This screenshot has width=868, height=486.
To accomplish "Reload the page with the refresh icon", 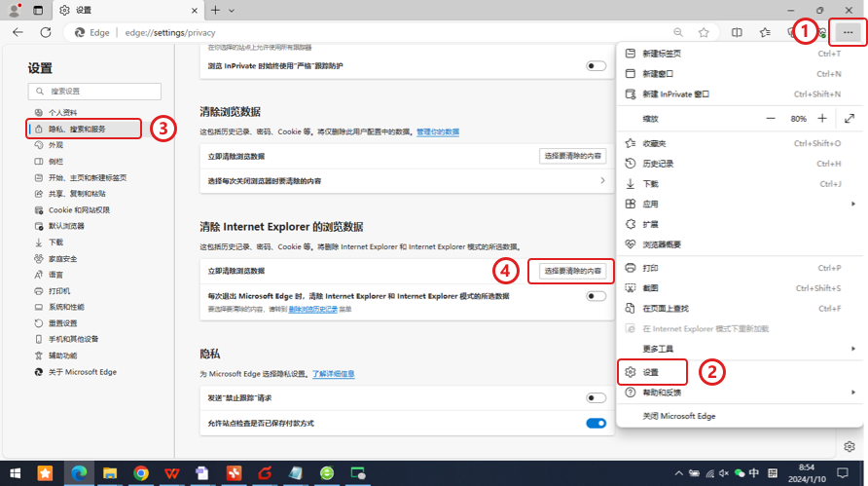I will coord(46,33).
